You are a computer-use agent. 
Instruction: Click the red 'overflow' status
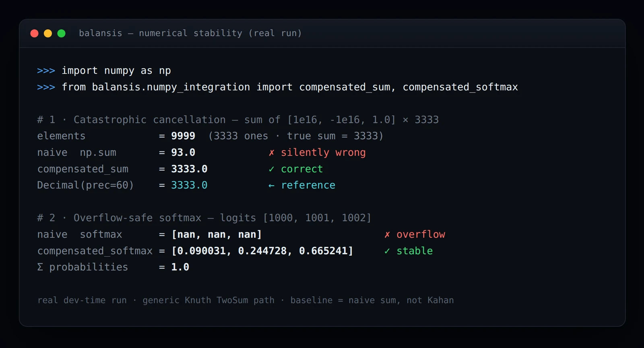tap(415, 234)
